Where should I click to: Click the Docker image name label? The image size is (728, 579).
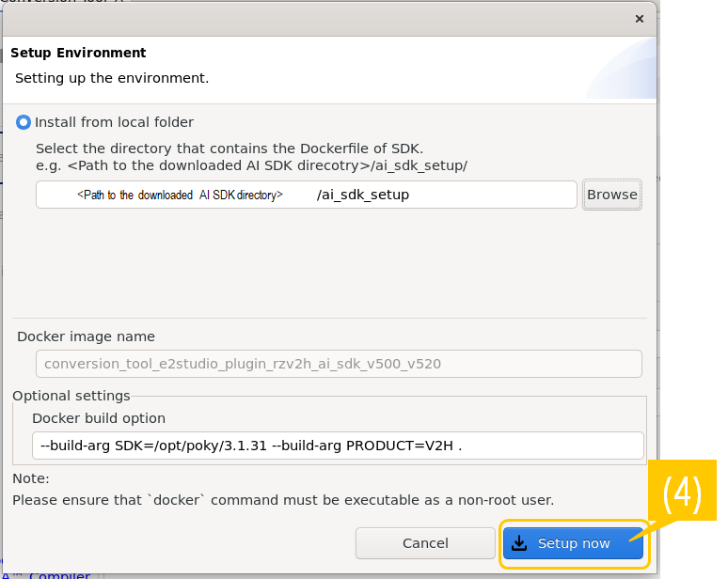[86, 336]
